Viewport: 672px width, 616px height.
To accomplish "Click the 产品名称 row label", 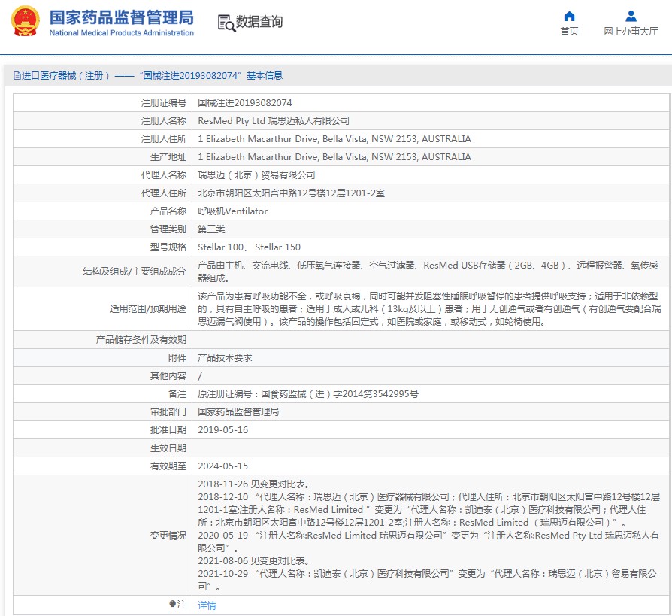I will (x=168, y=211).
